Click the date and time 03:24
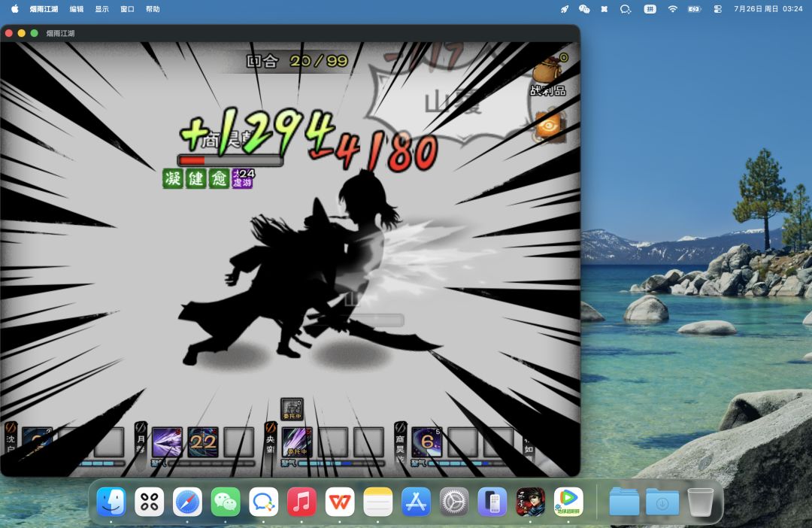 coord(768,9)
